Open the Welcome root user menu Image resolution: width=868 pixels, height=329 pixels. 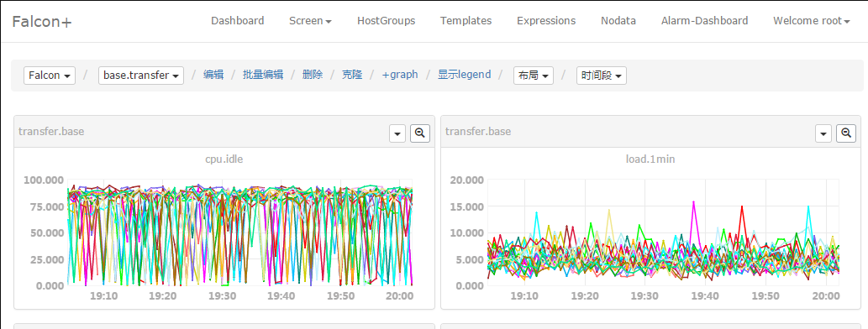pos(812,21)
